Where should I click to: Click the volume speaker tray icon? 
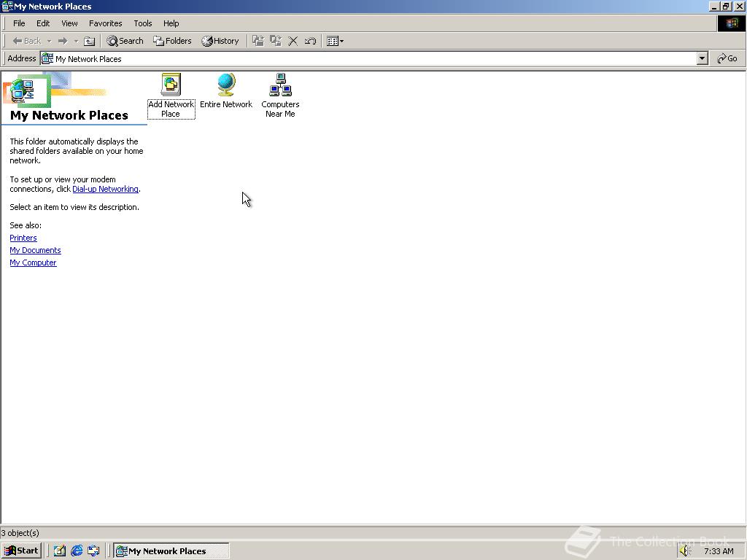pos(685,551)
